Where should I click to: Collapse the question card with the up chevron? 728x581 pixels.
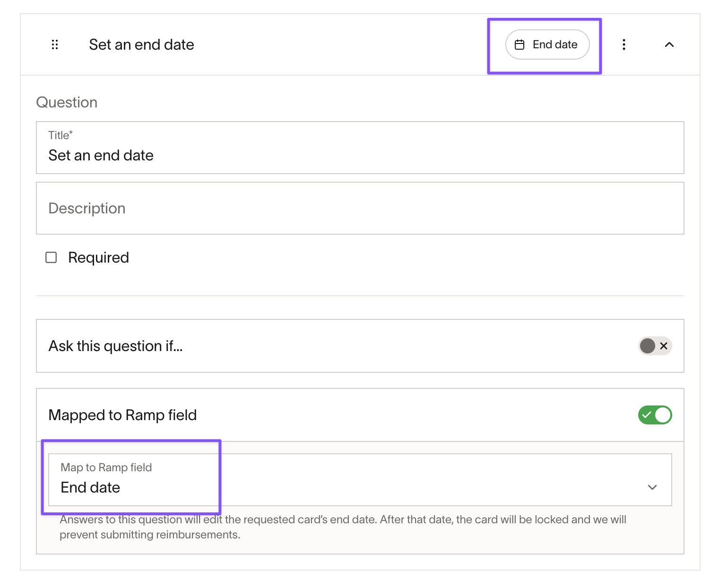click(669, 44)
